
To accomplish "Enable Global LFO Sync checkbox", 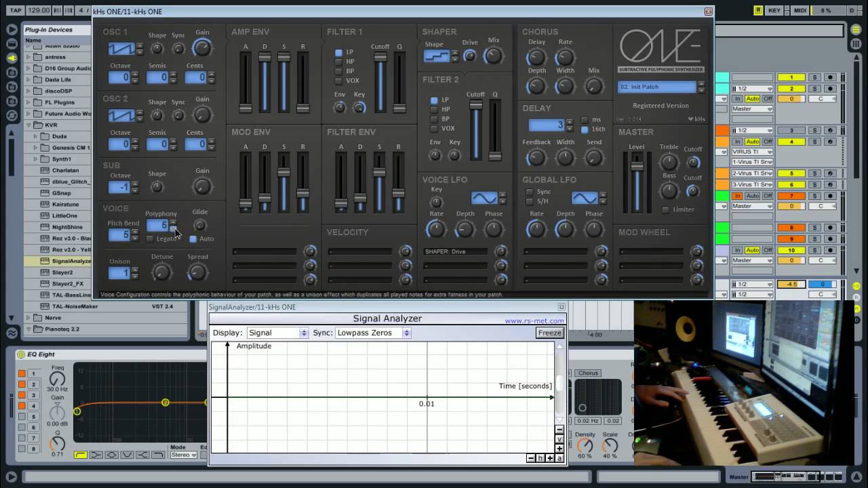I will tap(529, 192).
